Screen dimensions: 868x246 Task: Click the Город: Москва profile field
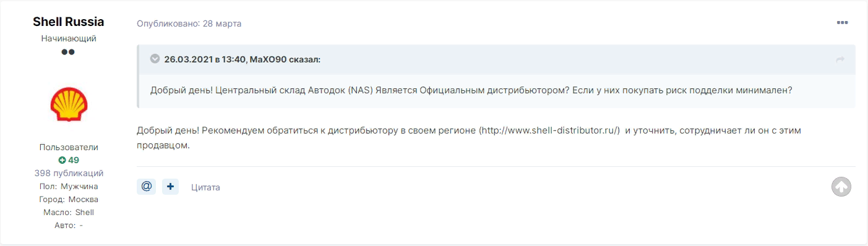(x=69, y=199)
